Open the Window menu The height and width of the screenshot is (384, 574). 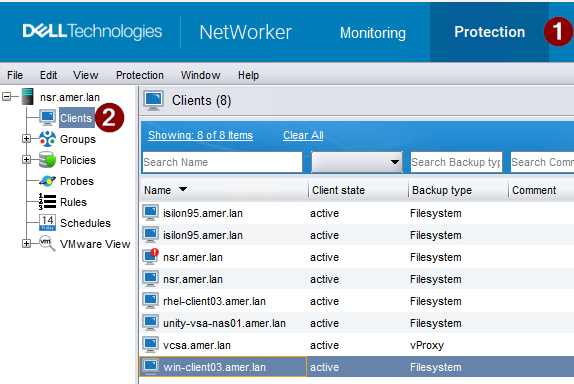201,75
